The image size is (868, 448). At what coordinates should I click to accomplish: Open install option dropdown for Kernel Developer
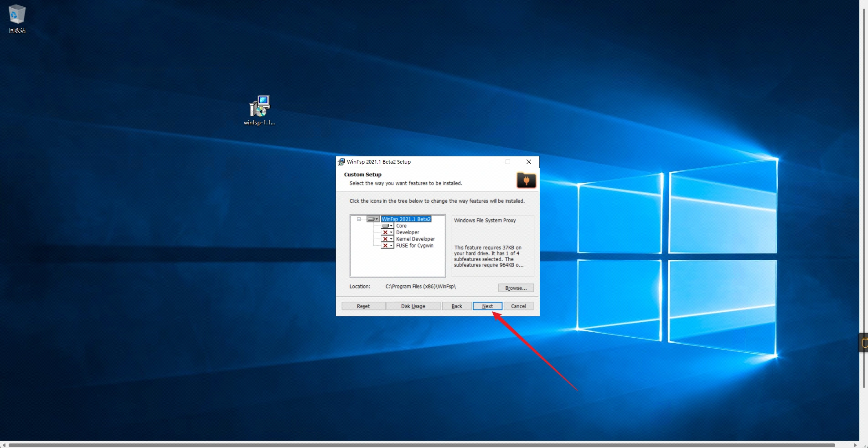point(387,239)
